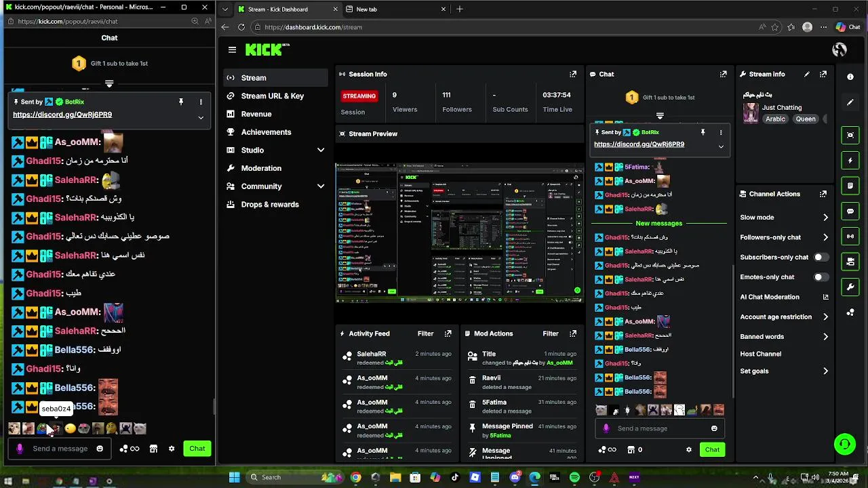
Task: Pop out the Activity Feed panel
Action: click(x=448, y=333)
